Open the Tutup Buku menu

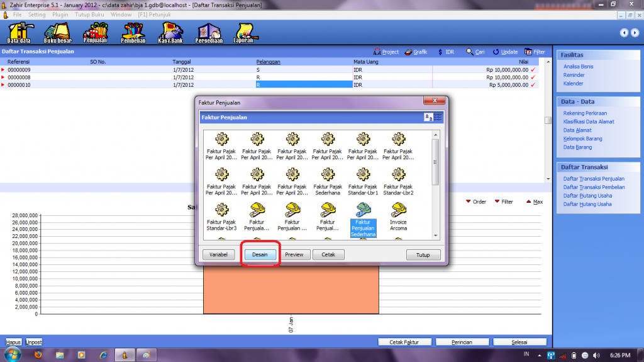[89, 14]
